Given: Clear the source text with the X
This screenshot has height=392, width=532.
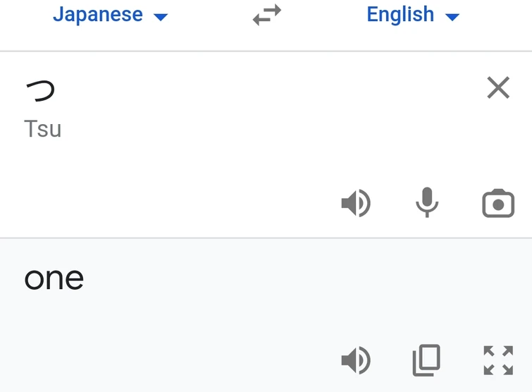Looking at the screenshot, I should point(498,88).
